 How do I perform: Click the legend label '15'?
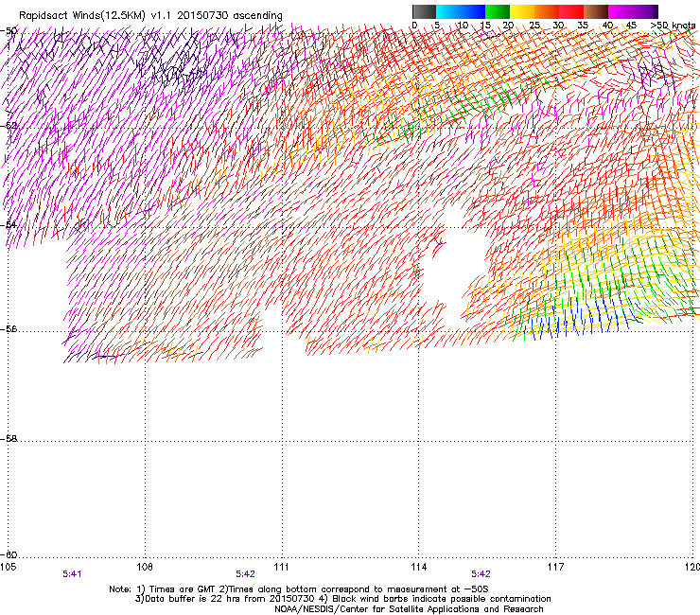coord(485,26)
